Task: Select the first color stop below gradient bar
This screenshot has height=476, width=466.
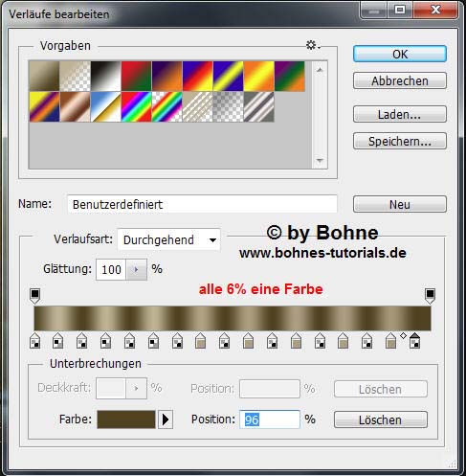Action: [34, 340]
